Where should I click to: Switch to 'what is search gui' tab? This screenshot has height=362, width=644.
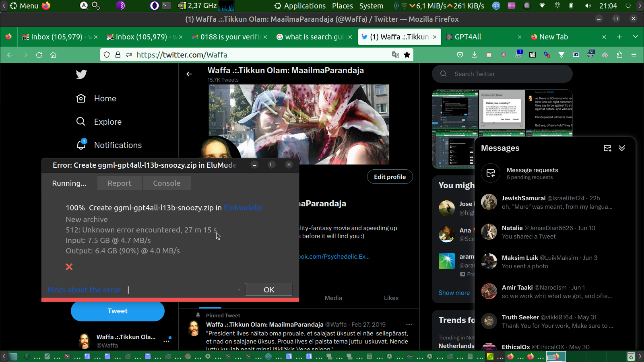point(314,37)
